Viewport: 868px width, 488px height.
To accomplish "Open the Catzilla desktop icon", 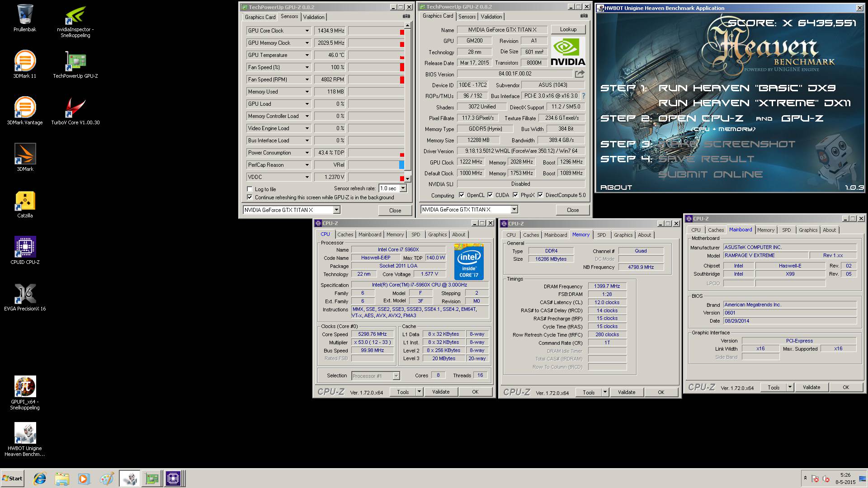I will (25, 204).
